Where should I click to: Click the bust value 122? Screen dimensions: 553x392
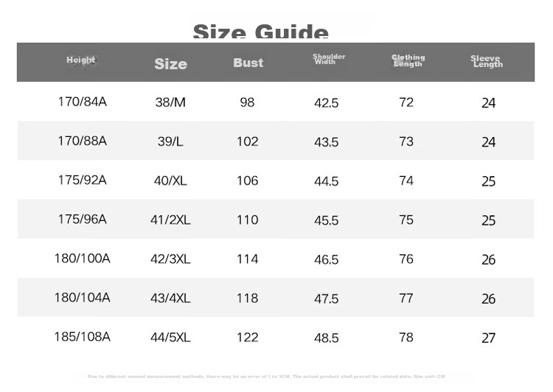(247, 337)
